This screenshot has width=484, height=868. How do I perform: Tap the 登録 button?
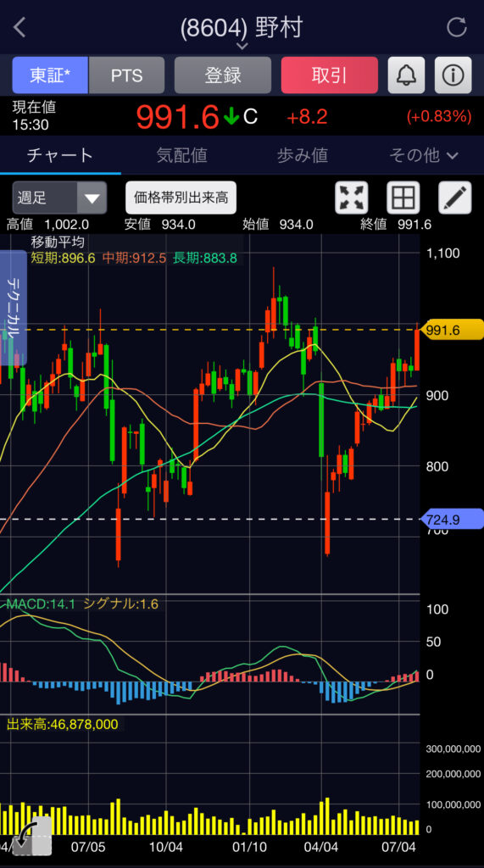pyautogui.click(x=223, y=75)
